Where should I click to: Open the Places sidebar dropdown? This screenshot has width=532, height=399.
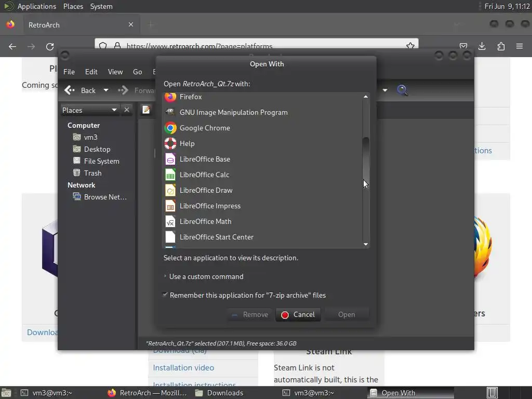pos(90,110)
